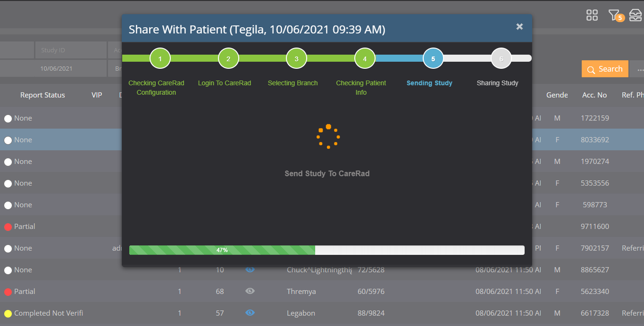The image size is (644, 326).
Task: Open the filter icon with badge 5
Action: click(x=614, y=15)
